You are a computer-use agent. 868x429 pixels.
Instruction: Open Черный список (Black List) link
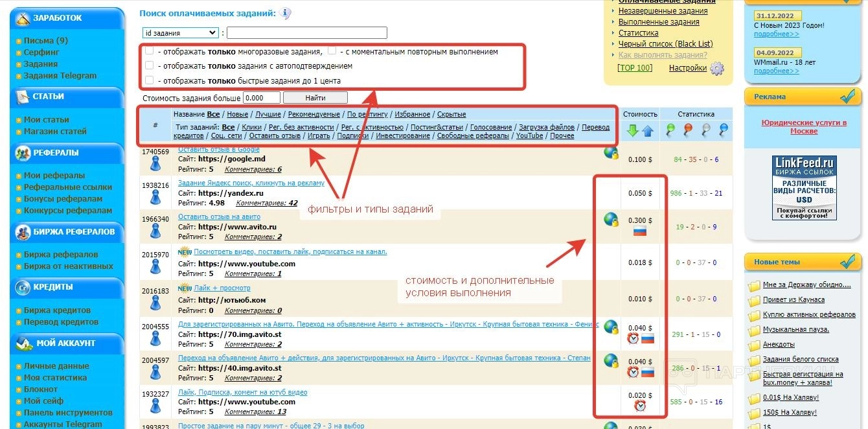click(665, 44)
